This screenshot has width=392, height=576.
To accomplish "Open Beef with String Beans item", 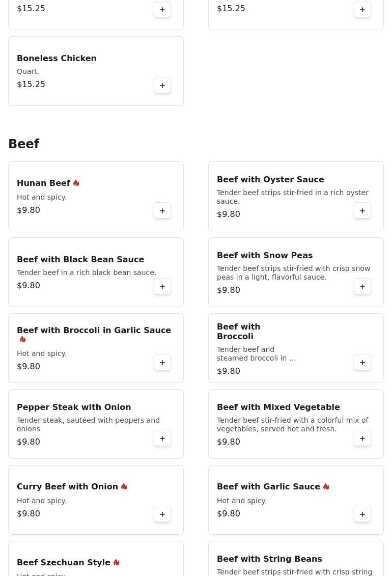I will pyautogui.click(x=269, y=559).
